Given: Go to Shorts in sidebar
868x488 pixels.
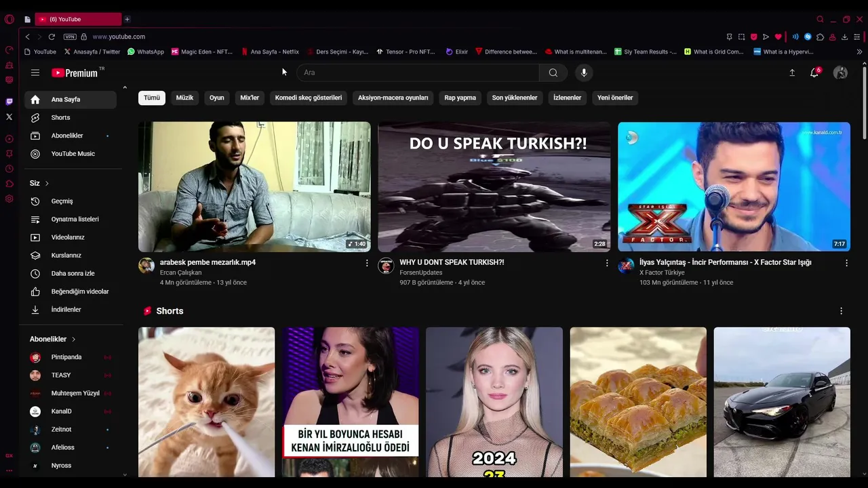Looking at the screenshot, I should (71, 117).
